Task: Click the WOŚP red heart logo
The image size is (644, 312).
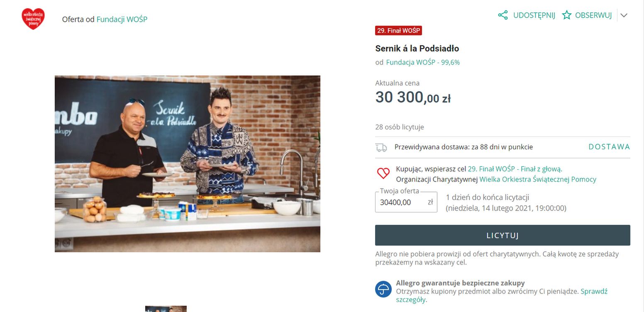Action: point(33,19)
